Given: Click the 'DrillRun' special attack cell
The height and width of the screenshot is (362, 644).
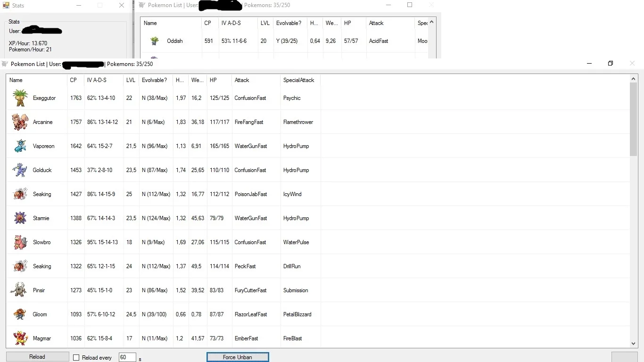Looking at the screenshot, I should pyautogui.click(x=292, y=266).
